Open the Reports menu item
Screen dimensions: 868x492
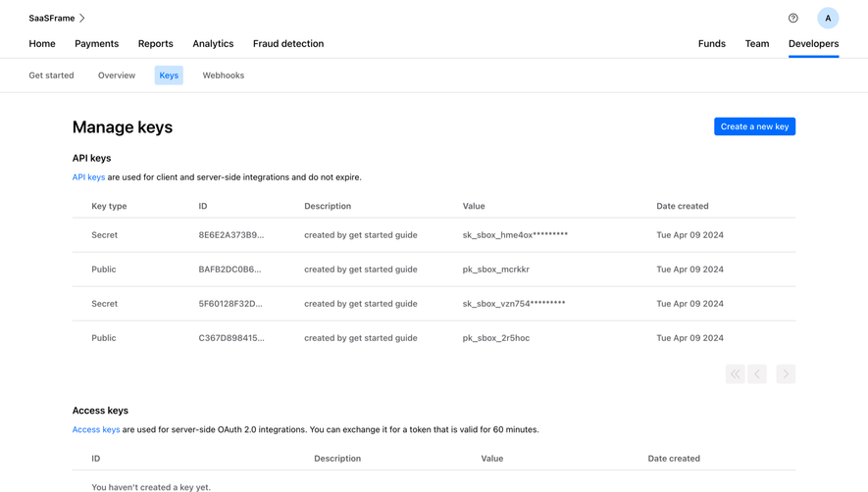point(156,44)
